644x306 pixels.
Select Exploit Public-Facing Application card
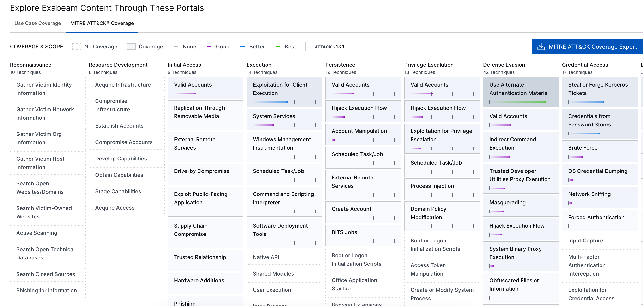206,202
